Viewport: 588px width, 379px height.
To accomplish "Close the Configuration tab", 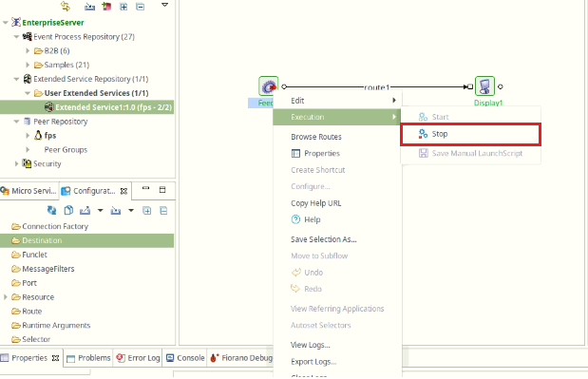I will (123, 191).
